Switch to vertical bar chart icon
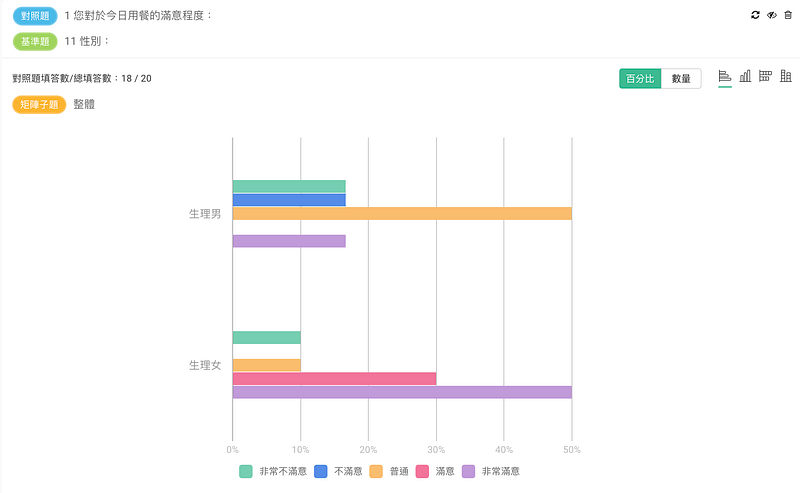Viewport: 800px width, 493px height. pyautogui.click(x=745, y=77)
